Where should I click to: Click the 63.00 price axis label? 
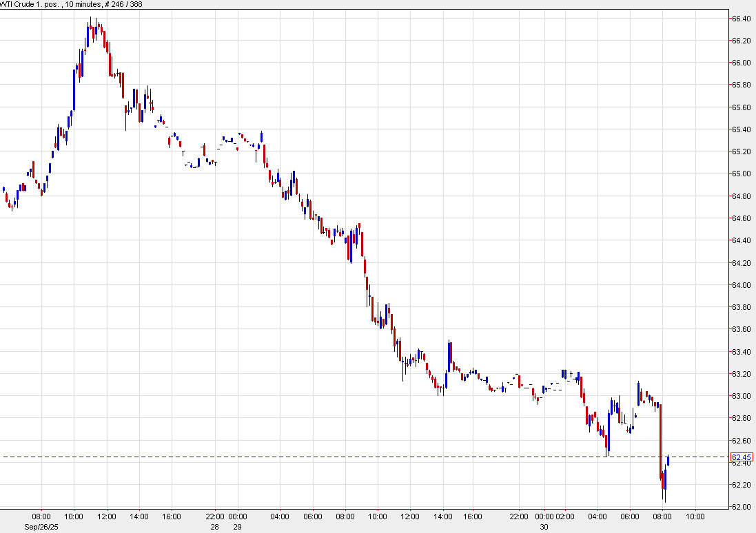742,396
